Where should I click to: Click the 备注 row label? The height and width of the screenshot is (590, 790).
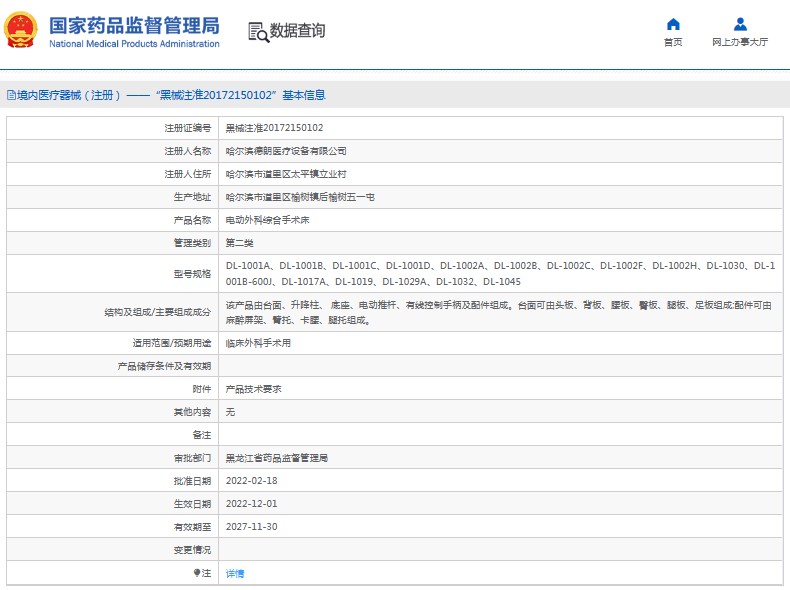[202, 435]
